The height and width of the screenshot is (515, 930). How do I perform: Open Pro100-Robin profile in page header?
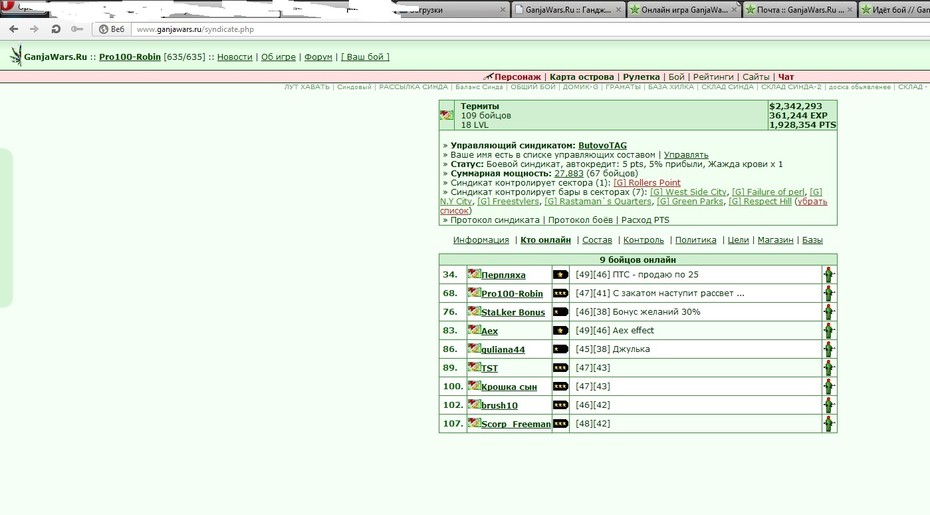pyautogui.click(x=130, y=57)
